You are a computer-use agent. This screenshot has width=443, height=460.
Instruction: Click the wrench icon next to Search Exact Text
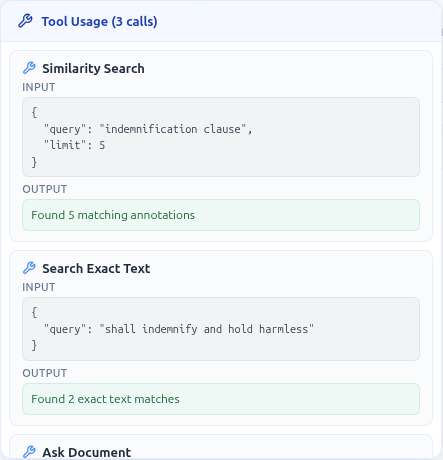tap(29, 268)
